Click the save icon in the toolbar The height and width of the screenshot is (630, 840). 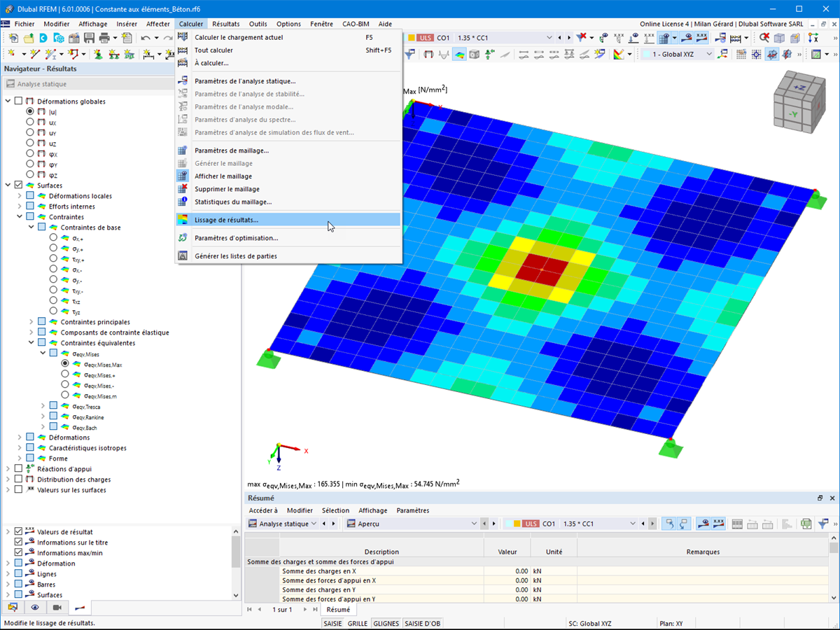tap(89, 37)
